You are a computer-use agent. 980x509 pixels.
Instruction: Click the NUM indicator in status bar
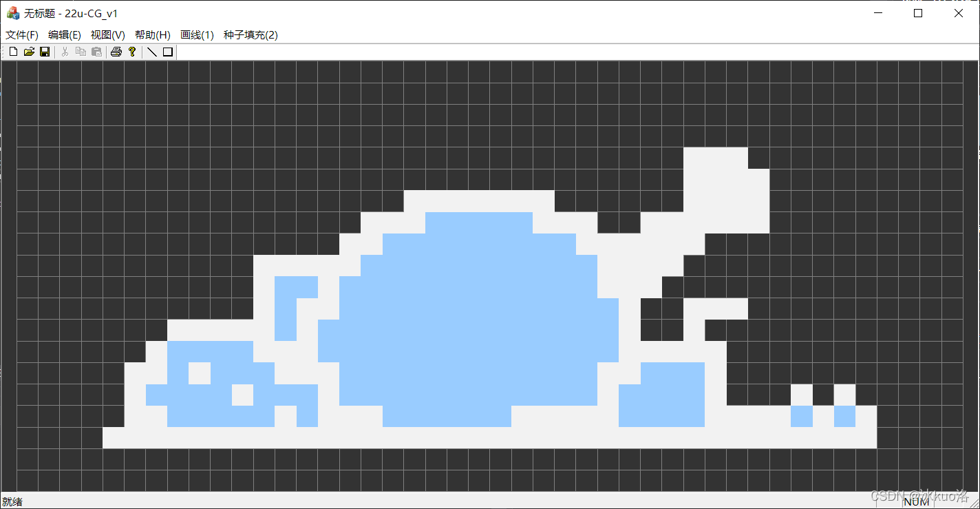coord(916,502)
